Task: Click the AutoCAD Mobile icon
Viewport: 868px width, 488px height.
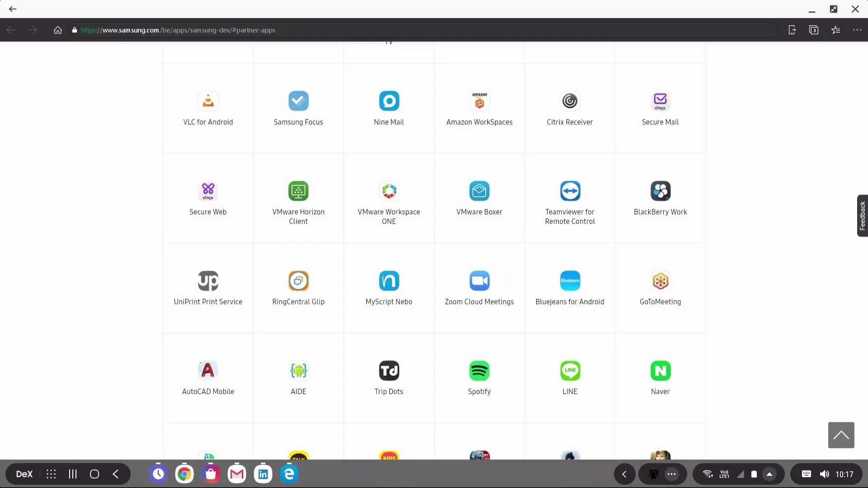Action: (x=208, y=371)
